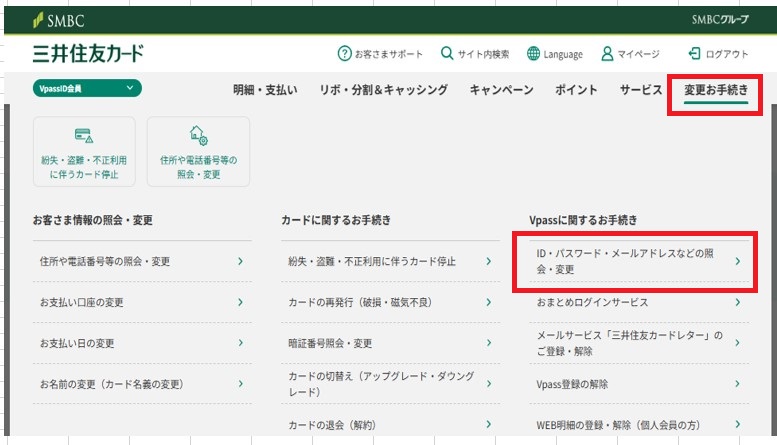
Task: Click chevron beside お名前の変更
Action: click(x=240, y=384)
